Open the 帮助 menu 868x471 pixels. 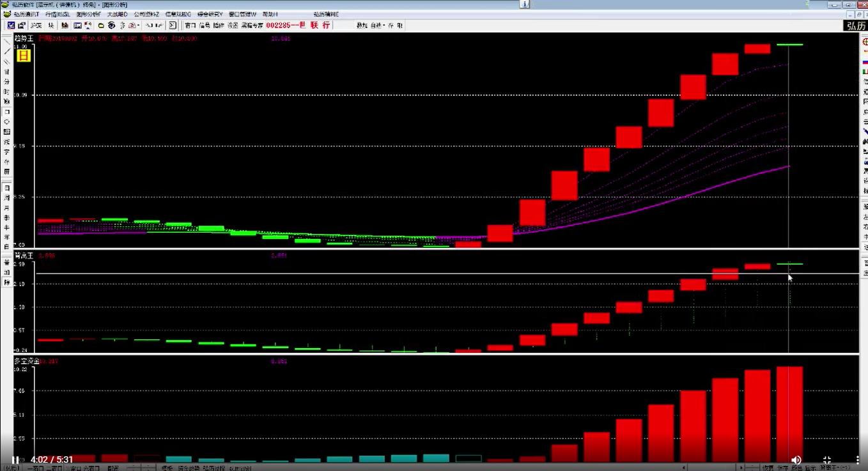click(x=270, y=14)
